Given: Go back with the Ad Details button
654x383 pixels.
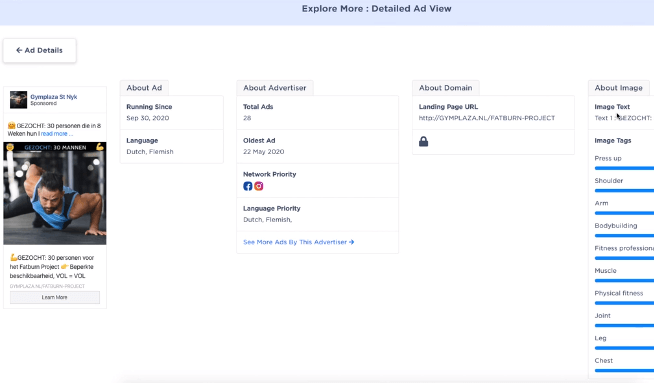Looking at the screenshot, I should pyautogui.click(x=40, y=50).
